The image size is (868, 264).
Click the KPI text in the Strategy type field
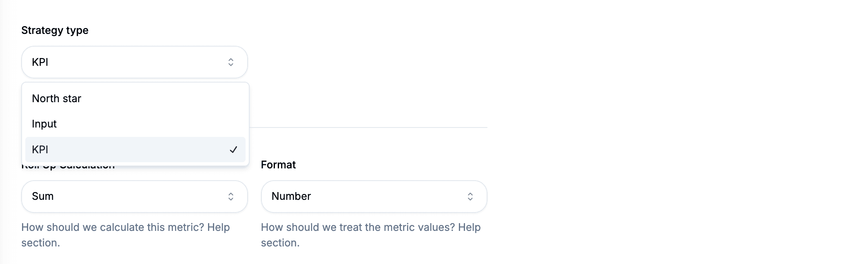40,62
